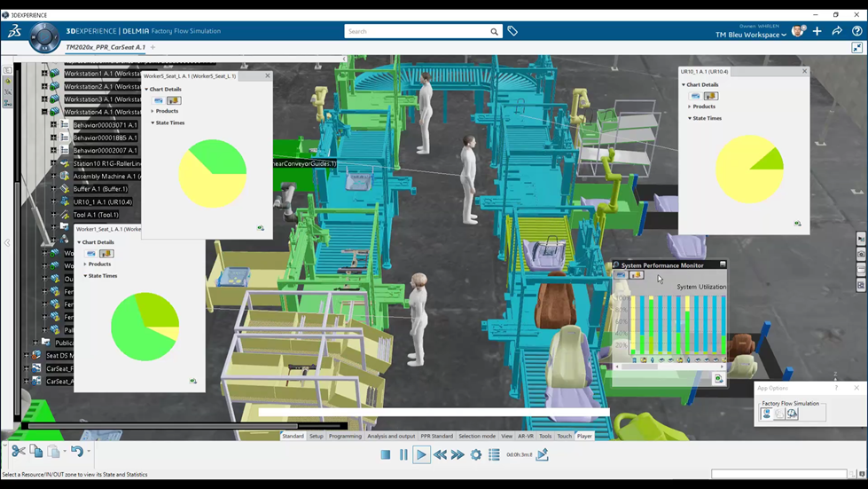Add new tab with plus beside CarSeat tab
Image resolution: width=868 pixels, height=489 pixels.
point(152,47)
